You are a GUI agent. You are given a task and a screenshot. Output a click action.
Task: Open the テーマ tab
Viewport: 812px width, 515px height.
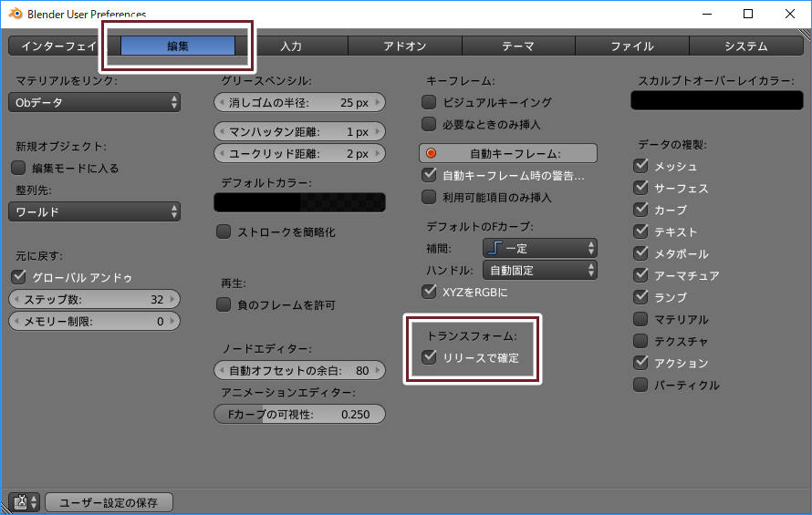click(x=518, y=46)
